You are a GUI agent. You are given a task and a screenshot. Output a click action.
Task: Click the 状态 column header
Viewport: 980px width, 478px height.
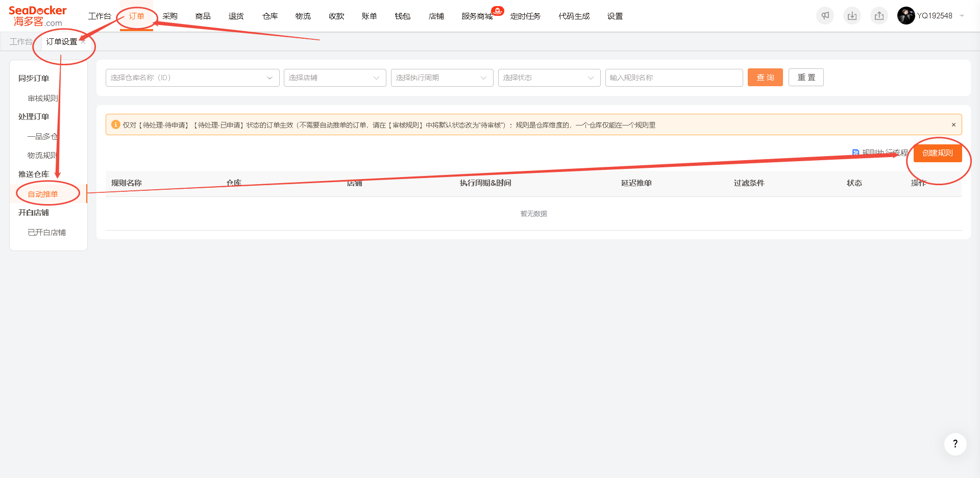(x=854, y=183)
